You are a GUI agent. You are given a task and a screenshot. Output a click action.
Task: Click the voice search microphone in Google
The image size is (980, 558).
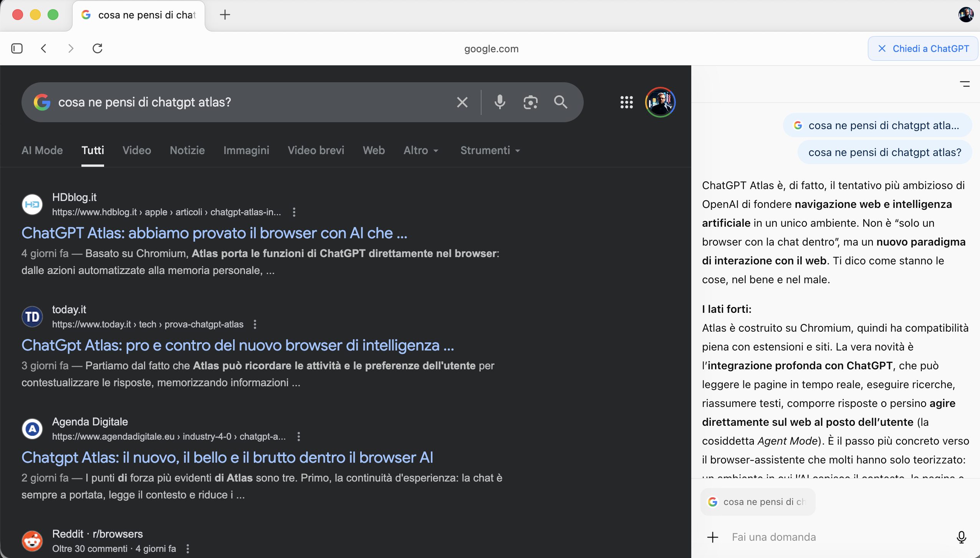click(x=500, y=102)
